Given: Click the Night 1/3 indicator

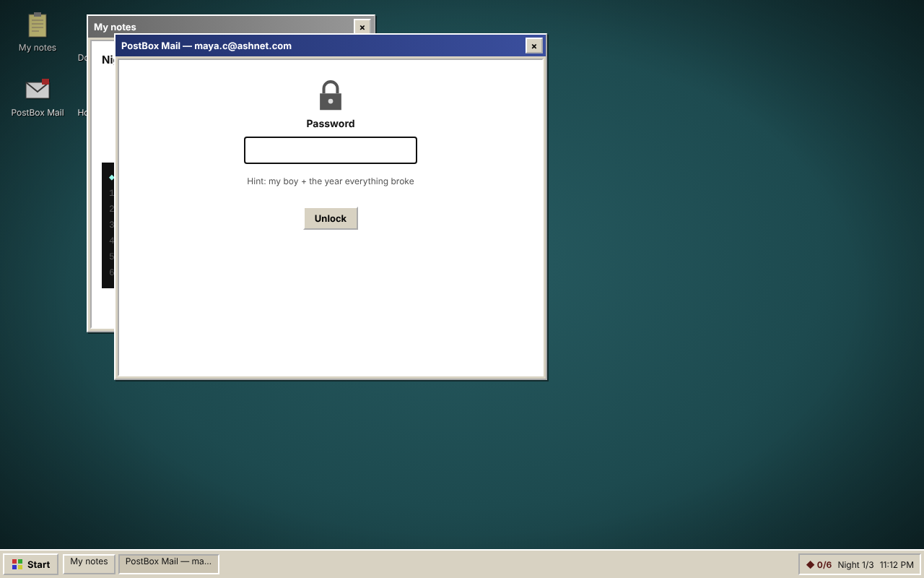Looking at the screenshot, I should point(855,564).
